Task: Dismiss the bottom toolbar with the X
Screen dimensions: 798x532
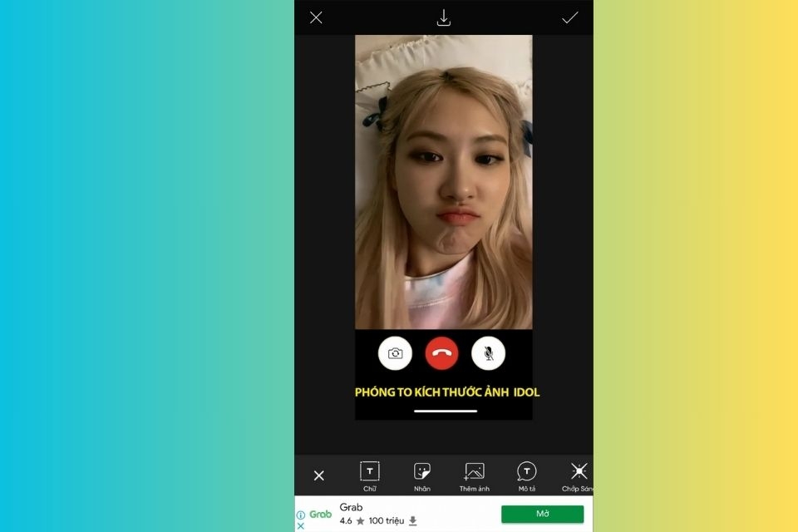Action: [x=319, y=475]
